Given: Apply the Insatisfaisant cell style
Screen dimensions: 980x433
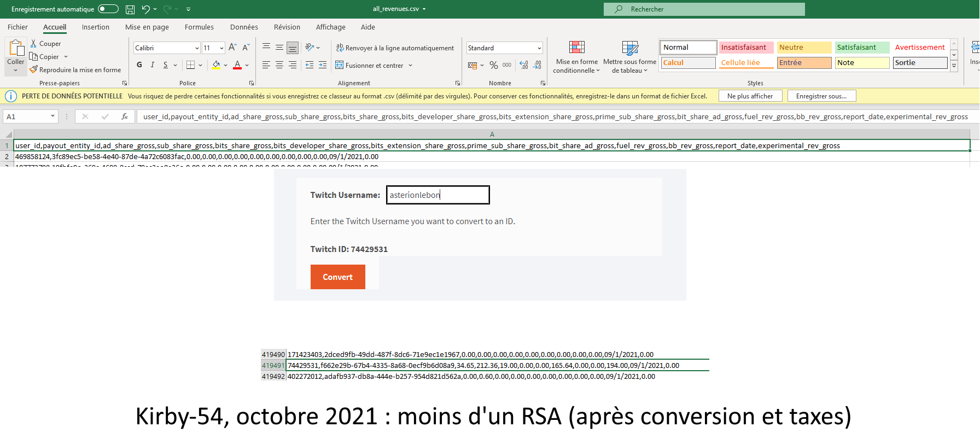Looking at the screenshot, I should (x=746, y=48).
